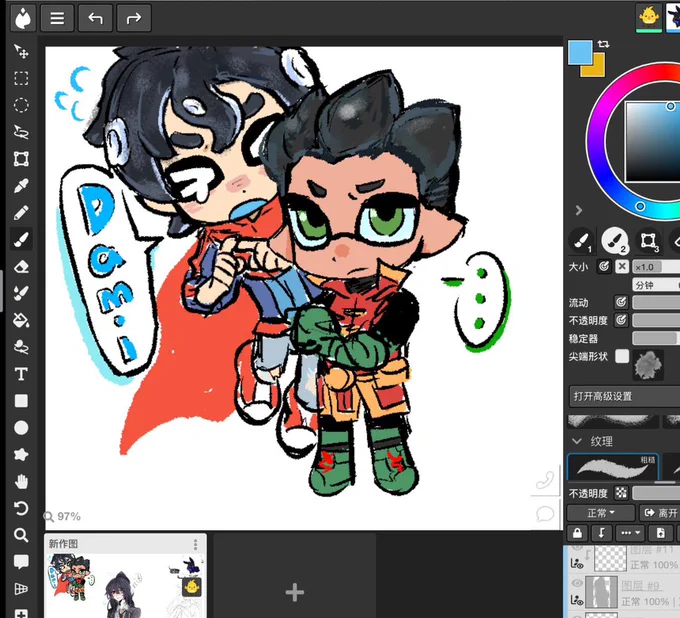Image resolution: width=680 pixels, height=618 pixels.
Task: Select the Ellipse shape tool
Action: pyautogui.click(x=21, y=428)
